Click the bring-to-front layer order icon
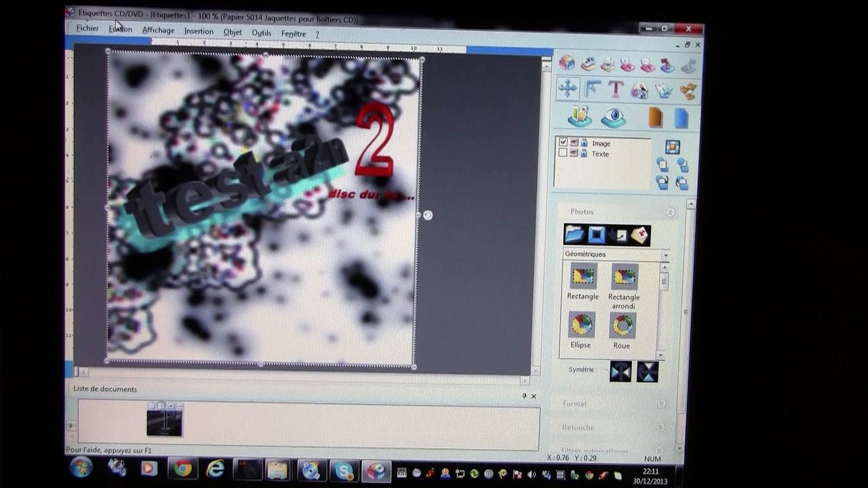Screen dimensions: 868x488 [x=662, y=165]
